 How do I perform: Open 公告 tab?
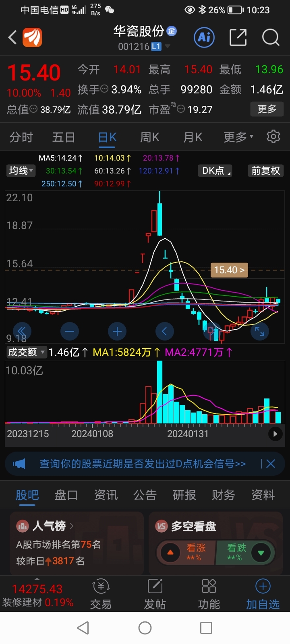(x=145, y=495)
